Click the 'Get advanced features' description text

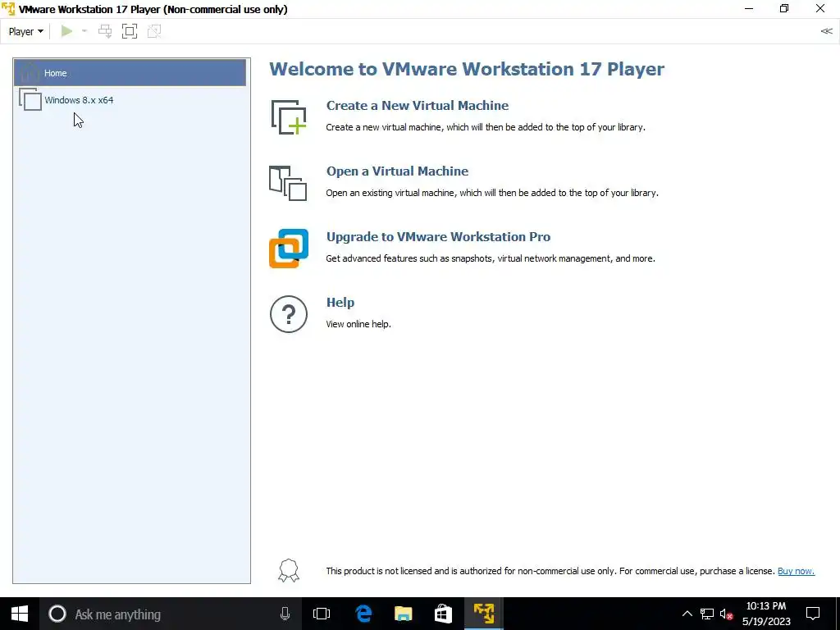(x=491, y=258)
